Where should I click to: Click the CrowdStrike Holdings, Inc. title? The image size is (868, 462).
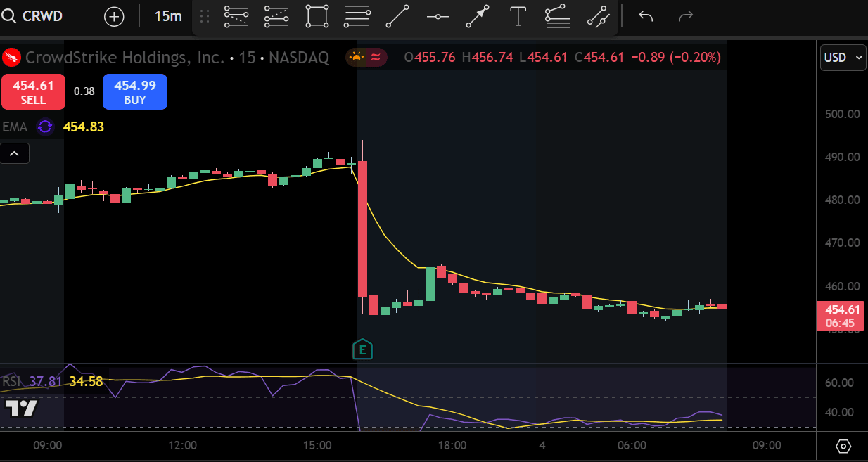(x=125, y=58)
